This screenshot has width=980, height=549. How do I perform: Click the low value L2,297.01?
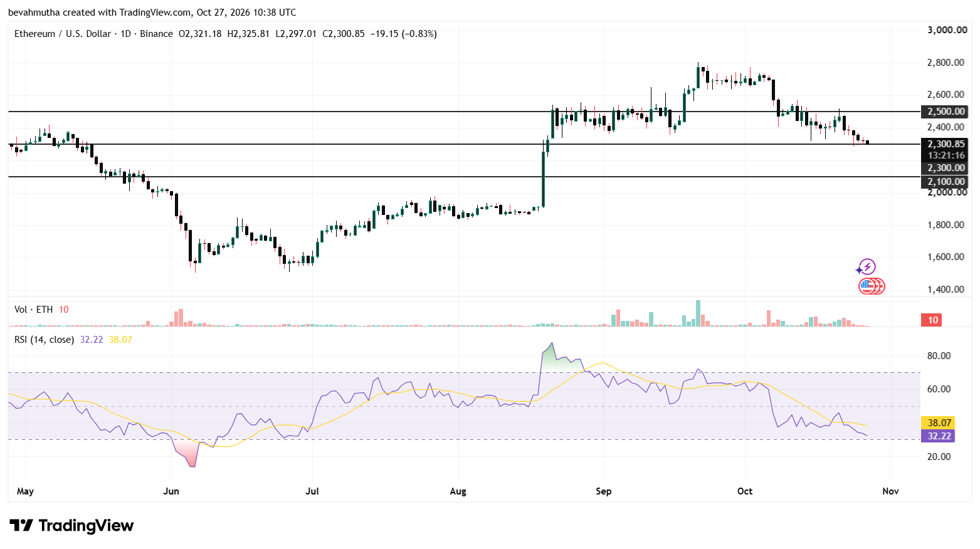click(296, 34)
